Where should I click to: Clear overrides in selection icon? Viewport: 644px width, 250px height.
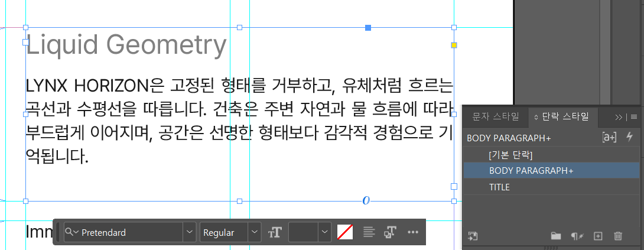(577, 236)
